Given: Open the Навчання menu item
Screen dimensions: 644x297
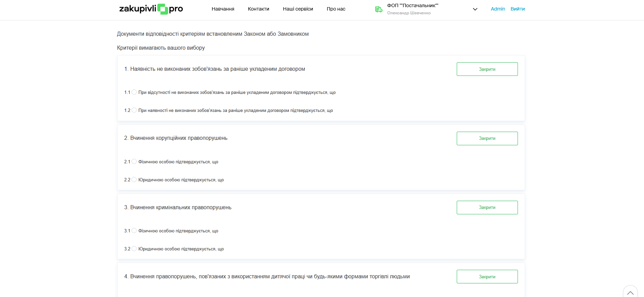Looking at the screenshot, I should tap(223, 9).
